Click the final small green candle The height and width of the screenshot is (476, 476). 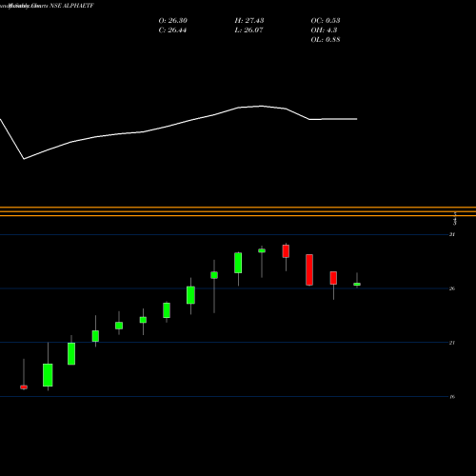point(357,284)
